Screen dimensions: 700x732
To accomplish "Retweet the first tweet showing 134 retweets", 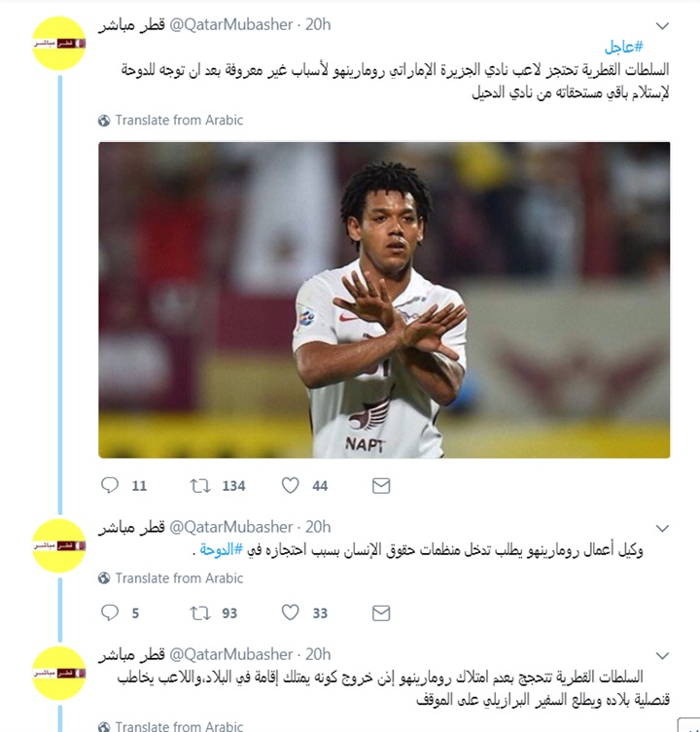I will click(200, 486).
